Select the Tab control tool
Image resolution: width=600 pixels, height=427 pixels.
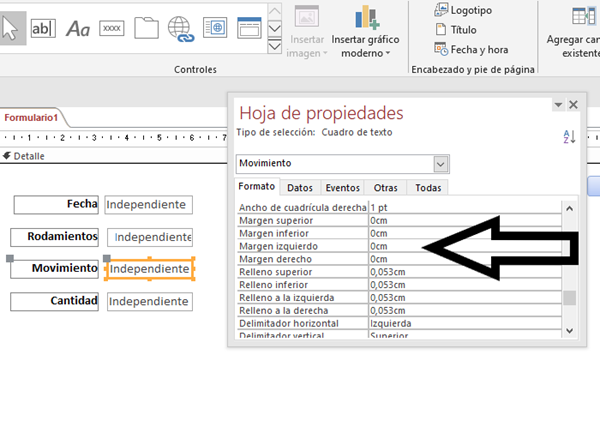coord(146,28)
